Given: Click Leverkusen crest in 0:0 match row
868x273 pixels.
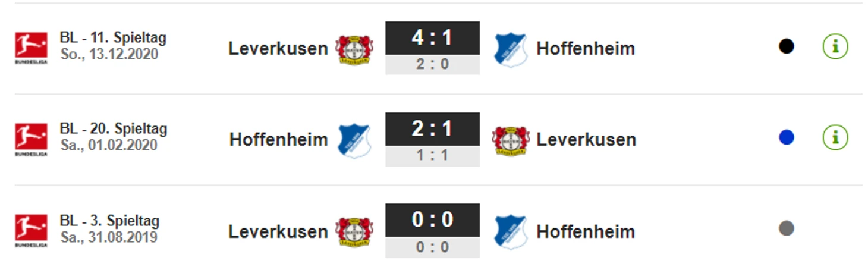Looking at the screenshot, I should [354, 231].
